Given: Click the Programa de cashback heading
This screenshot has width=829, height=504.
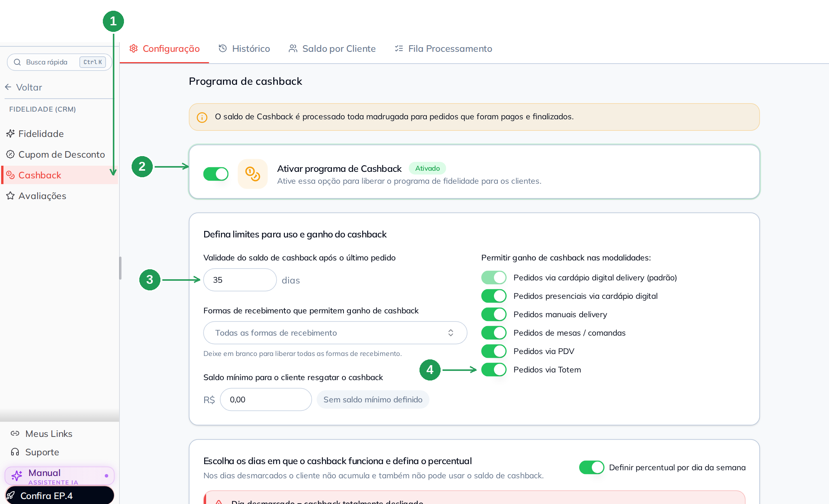Looking at the screenshot, I should (245, 81).
